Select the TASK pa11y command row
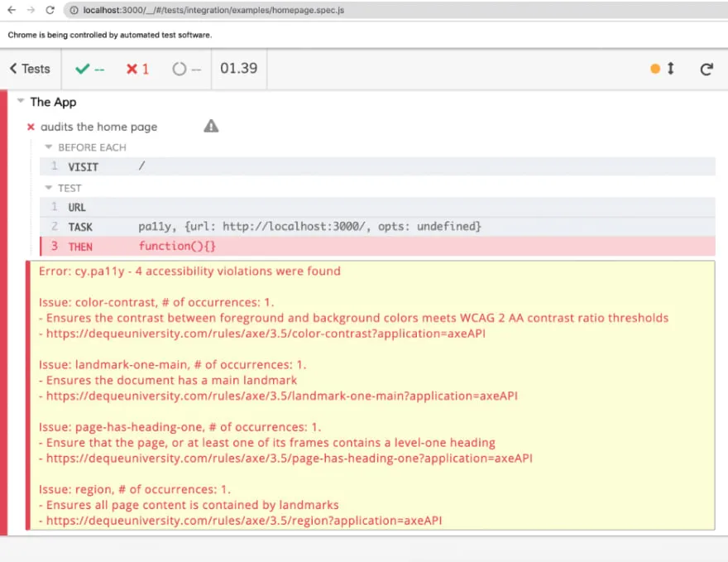This screenshot has width=728, height=562. tap(377, 226)
